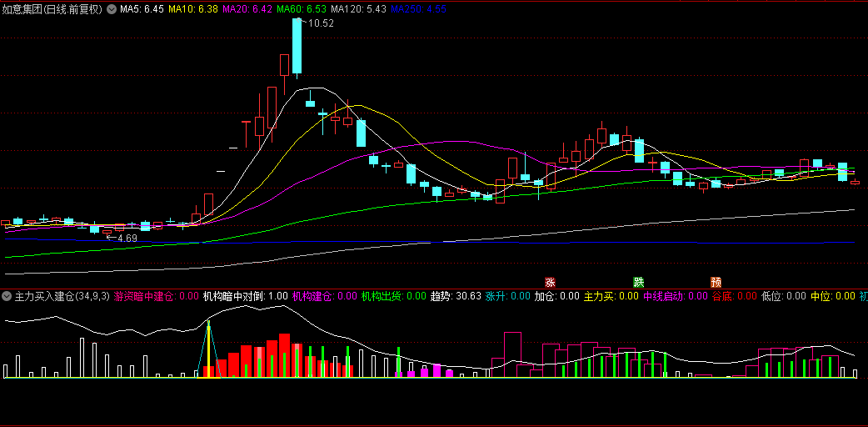Viewport: 868px width, 427px height.
Task: Click the 中线启动: 0.00 value
Action: coord(676,296)
